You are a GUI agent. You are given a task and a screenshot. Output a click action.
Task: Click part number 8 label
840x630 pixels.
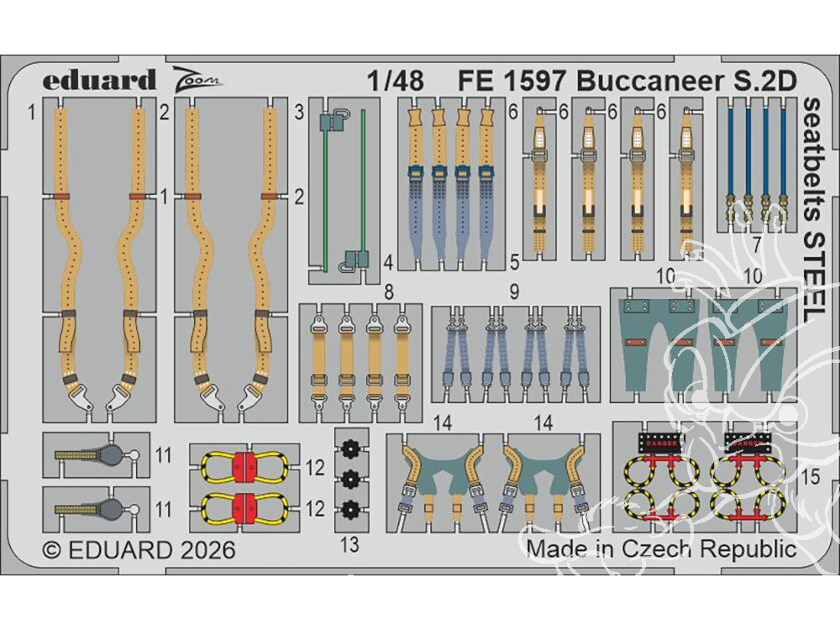tap(389, 292)
